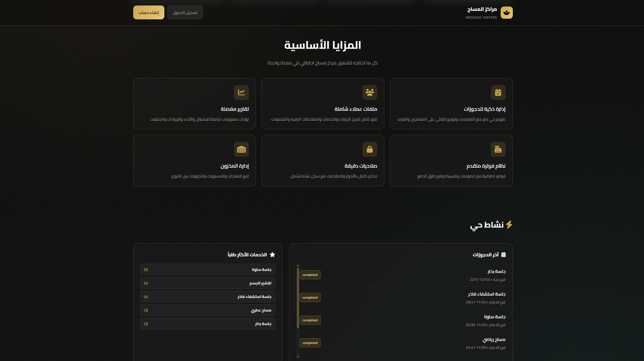644x361 pixels.
Task: Click the customer profiles people icon
Action: (369, 92)
